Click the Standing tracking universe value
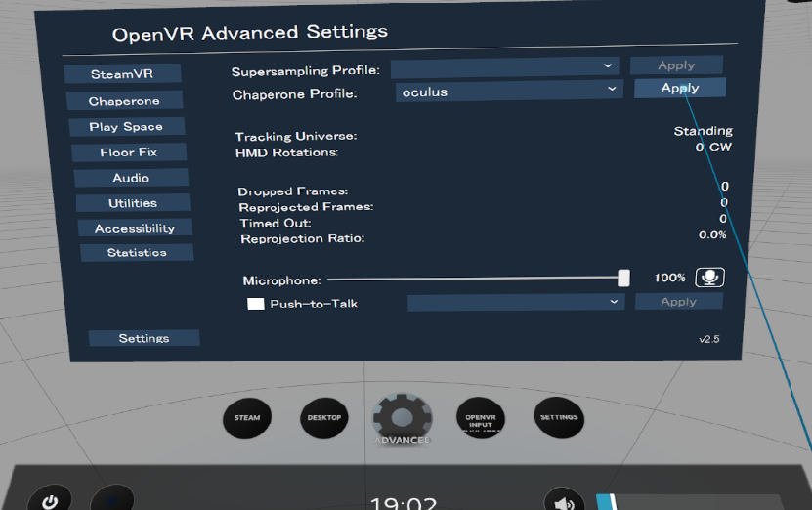This screenshot has height=510, width=812. tap(704, 131)
